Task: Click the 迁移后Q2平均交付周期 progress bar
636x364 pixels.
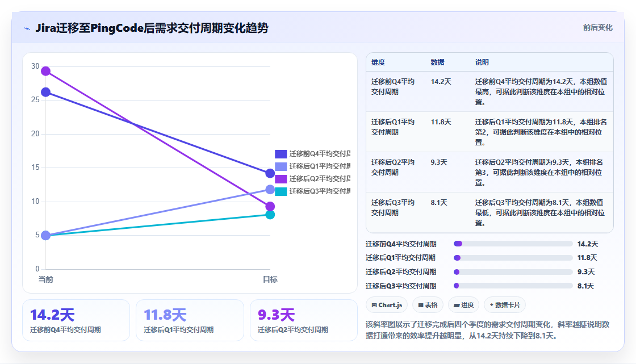Action: [513, 272]
